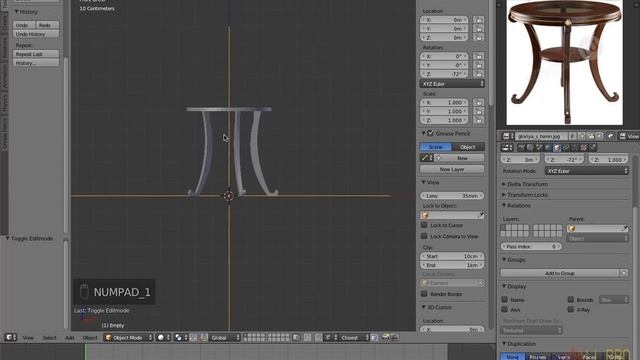Open the 3D View editor type selector

[x=11, y=338]
